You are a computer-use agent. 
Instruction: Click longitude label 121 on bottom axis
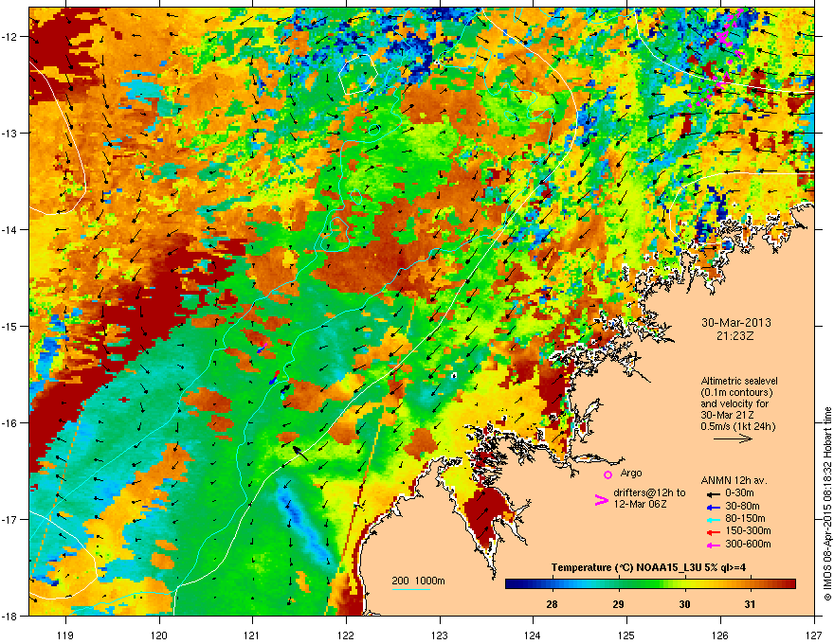coord(252,635)
